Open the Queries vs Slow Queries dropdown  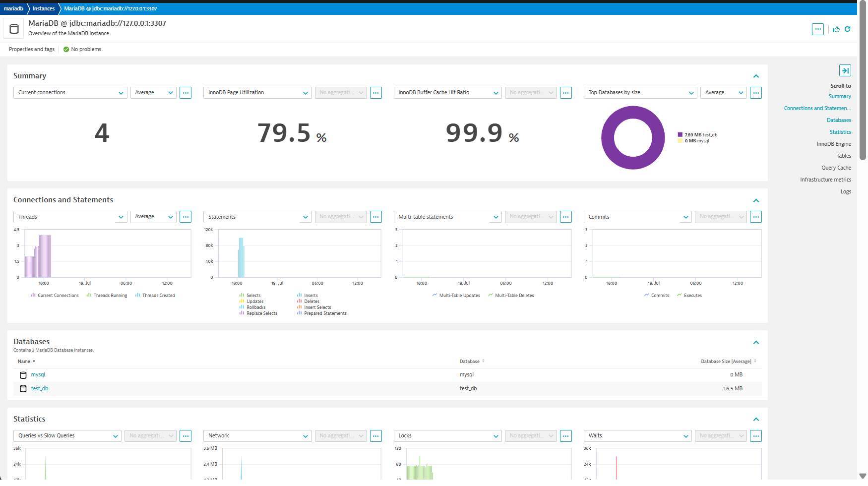tap(67, 436)
